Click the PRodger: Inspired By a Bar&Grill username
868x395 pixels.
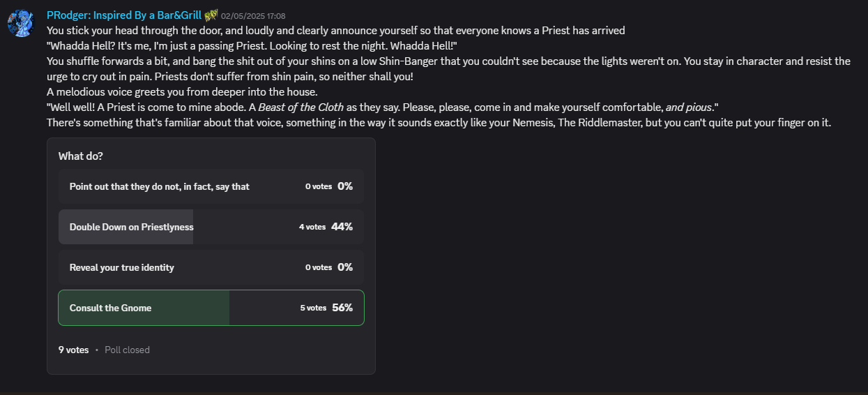(124, 15)
